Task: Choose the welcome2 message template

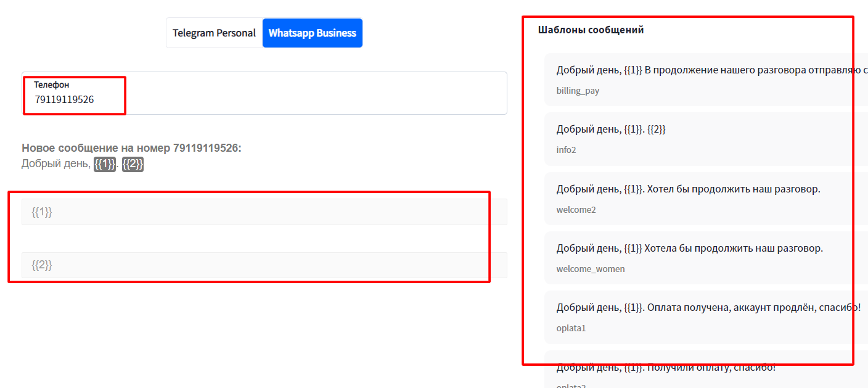Action: pyautogui.click(x=706, y=199)
